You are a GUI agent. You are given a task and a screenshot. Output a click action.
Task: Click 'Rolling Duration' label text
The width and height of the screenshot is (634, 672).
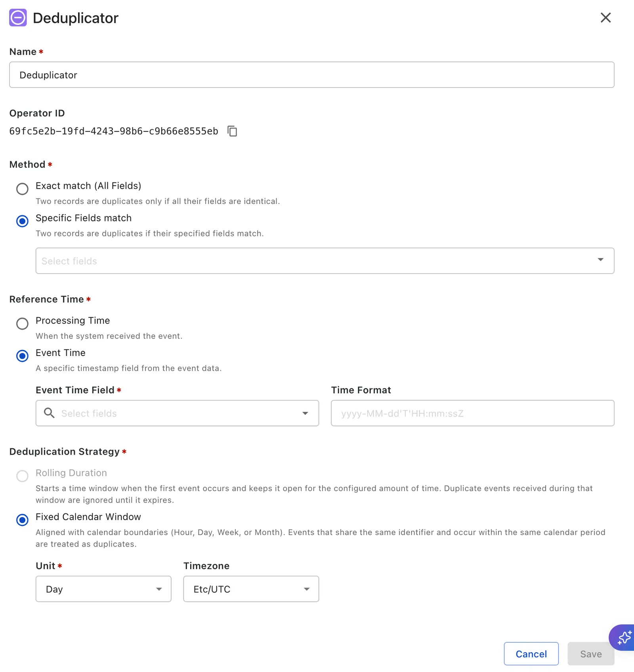pyautogui.click(x=71, y=473)
